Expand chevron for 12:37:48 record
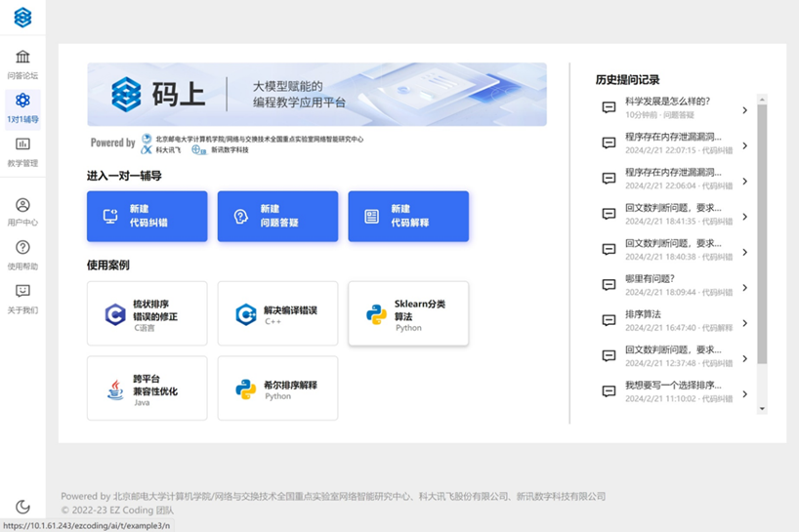This screenshot has height=532, width=799. coord(745,359)
